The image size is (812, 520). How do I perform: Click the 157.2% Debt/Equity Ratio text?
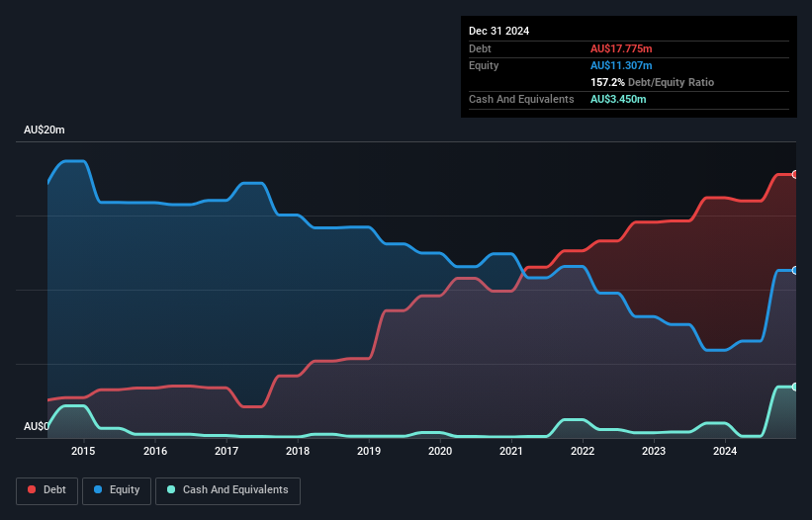tap(652, 82)
